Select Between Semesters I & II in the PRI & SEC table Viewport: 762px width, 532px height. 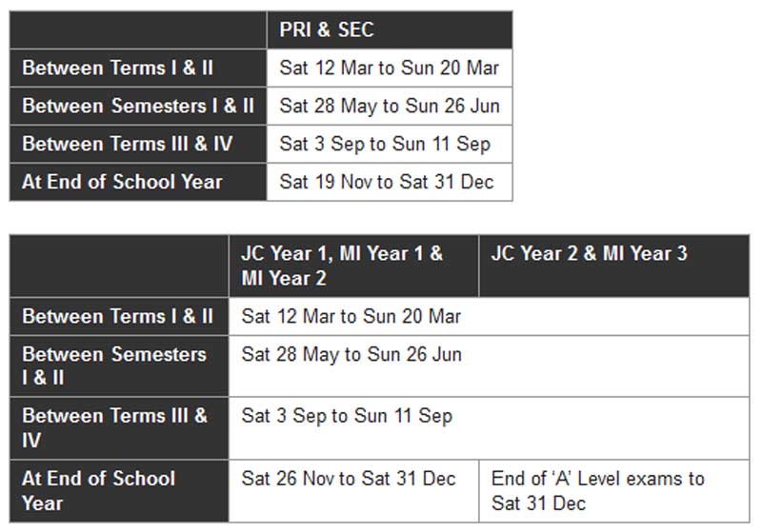pyautogui.click(x=138, y=106)
